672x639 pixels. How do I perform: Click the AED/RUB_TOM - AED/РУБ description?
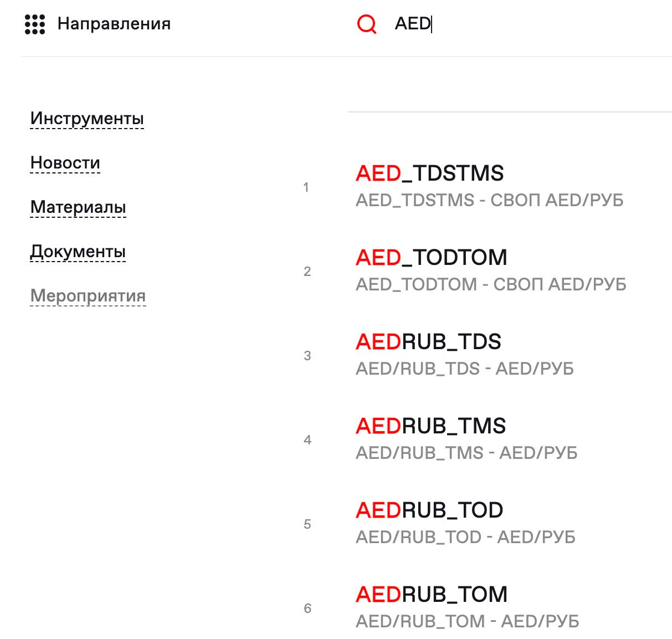[468, 621]
